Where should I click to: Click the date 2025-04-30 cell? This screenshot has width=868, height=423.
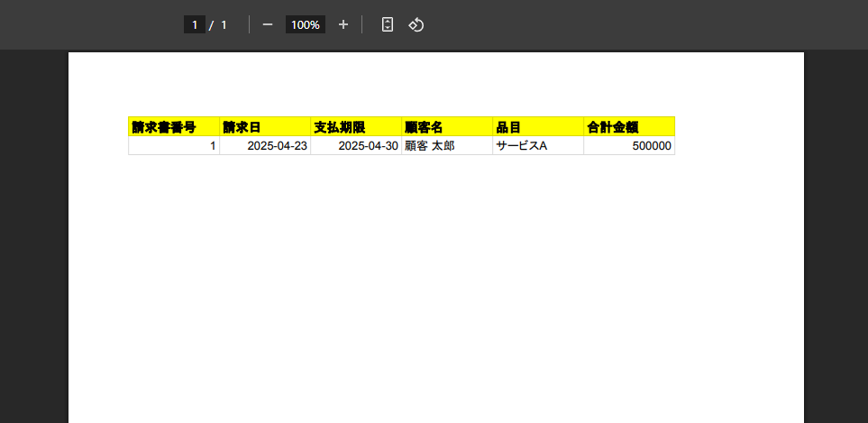coord(356,145)
